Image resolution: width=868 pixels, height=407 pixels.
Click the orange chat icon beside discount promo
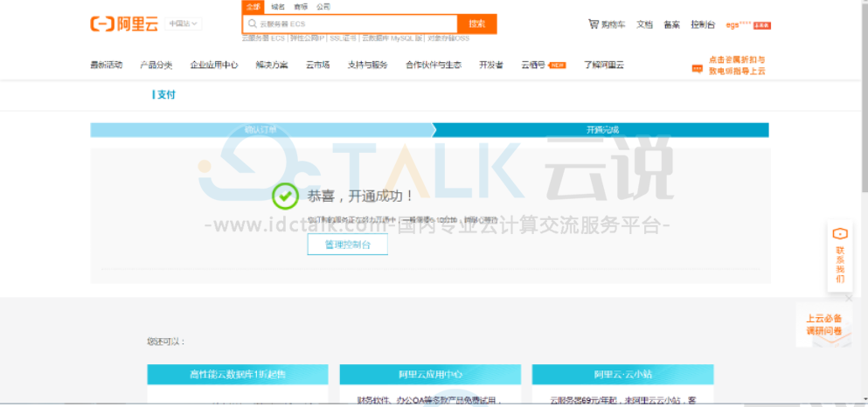coord(697,69)
